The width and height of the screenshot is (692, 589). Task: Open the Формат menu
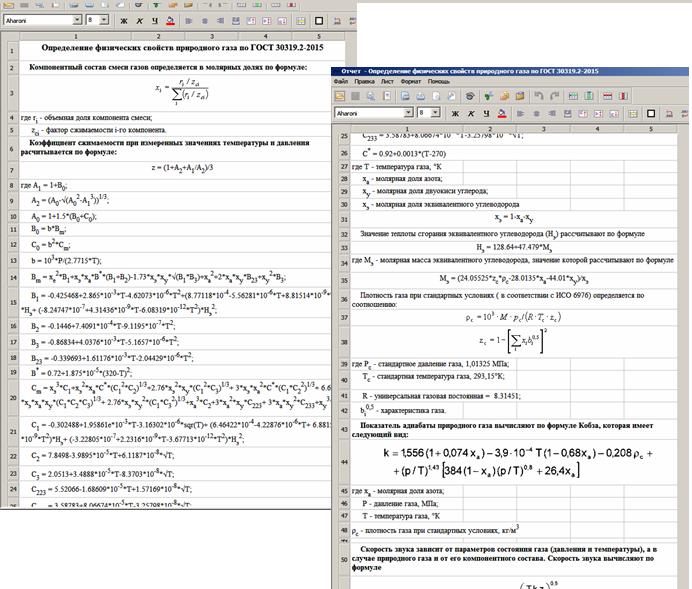click(412, 83)
